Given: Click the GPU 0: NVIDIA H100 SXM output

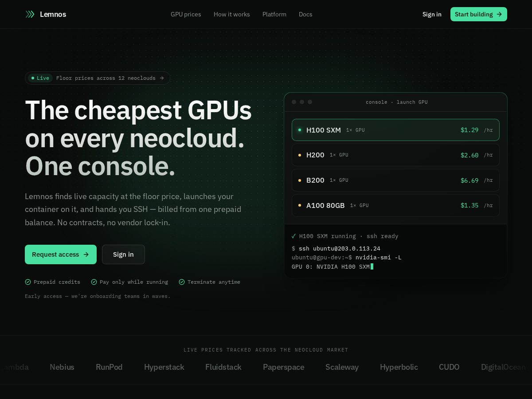Looking at the screenshot, I should [x=331, y=266].
